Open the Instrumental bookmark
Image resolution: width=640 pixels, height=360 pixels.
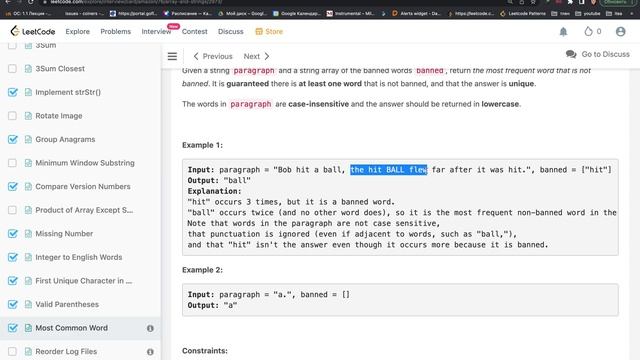click(x=351, y=13)
